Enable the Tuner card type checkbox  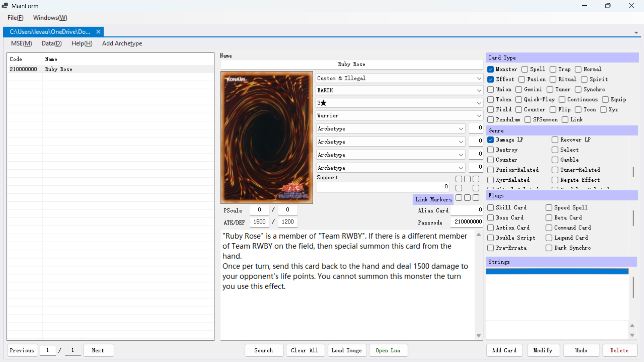[550, 89]
